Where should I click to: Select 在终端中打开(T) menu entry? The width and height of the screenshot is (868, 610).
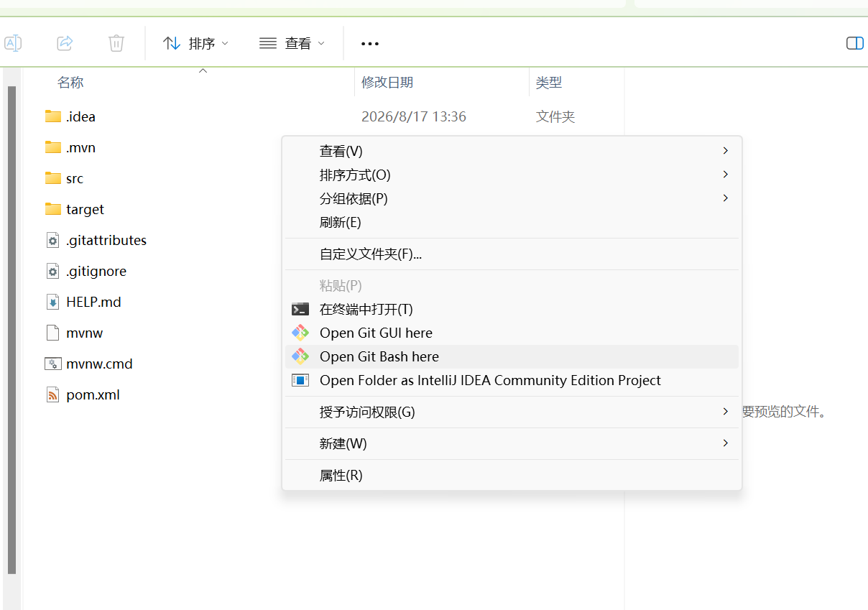[x=512, y=309]
